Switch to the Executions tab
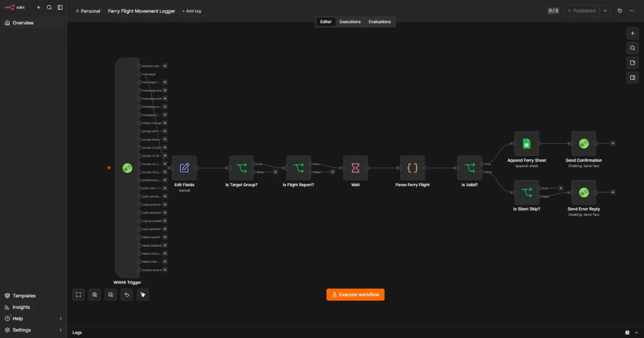644x338 pixels. pos(350,22)
